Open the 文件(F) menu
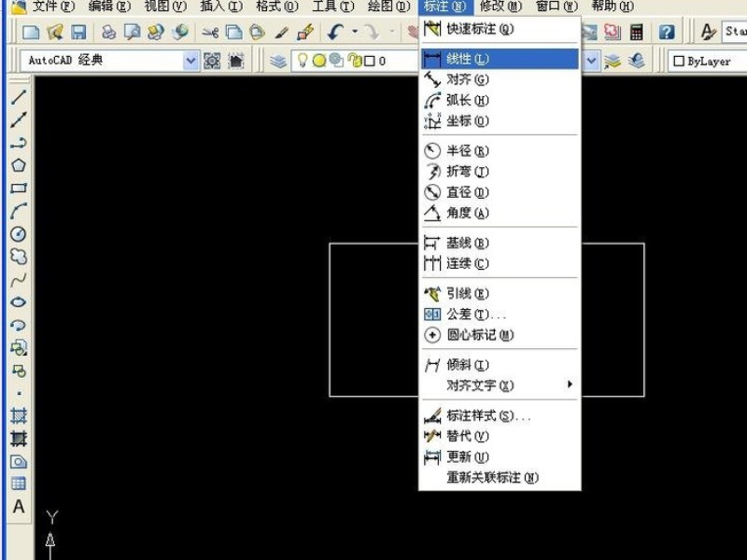The width and height of the screenshot is (747, 560). [53, 7]
